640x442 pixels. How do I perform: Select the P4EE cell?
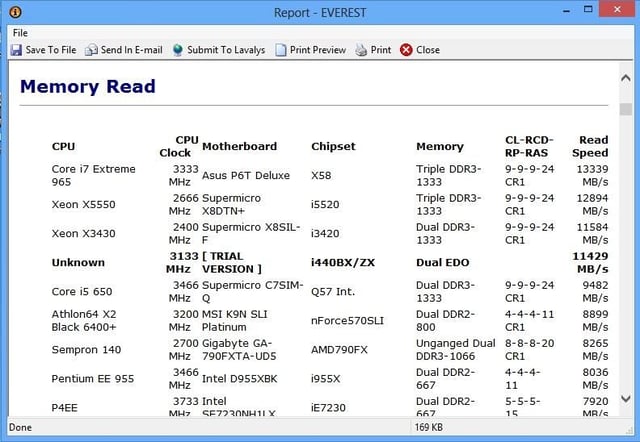(x=64, y=408)
